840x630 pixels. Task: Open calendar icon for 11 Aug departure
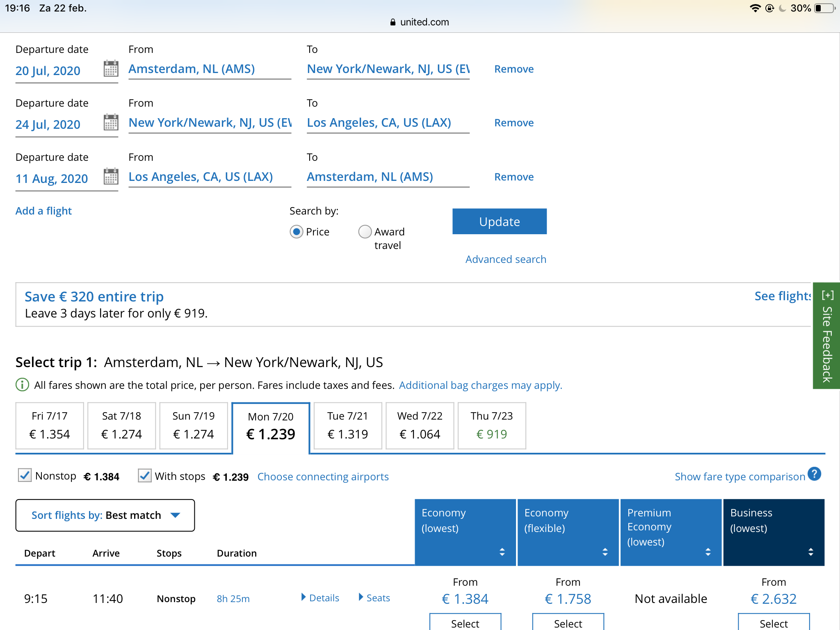pyautogui.click(x=111, y=176)
